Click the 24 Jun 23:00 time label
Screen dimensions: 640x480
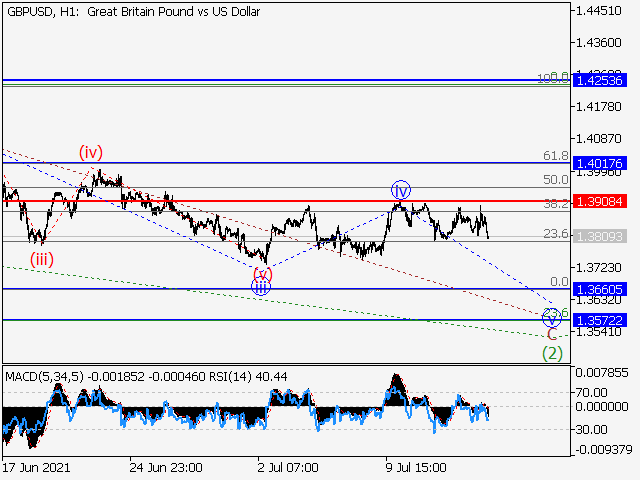coord(166,467)
